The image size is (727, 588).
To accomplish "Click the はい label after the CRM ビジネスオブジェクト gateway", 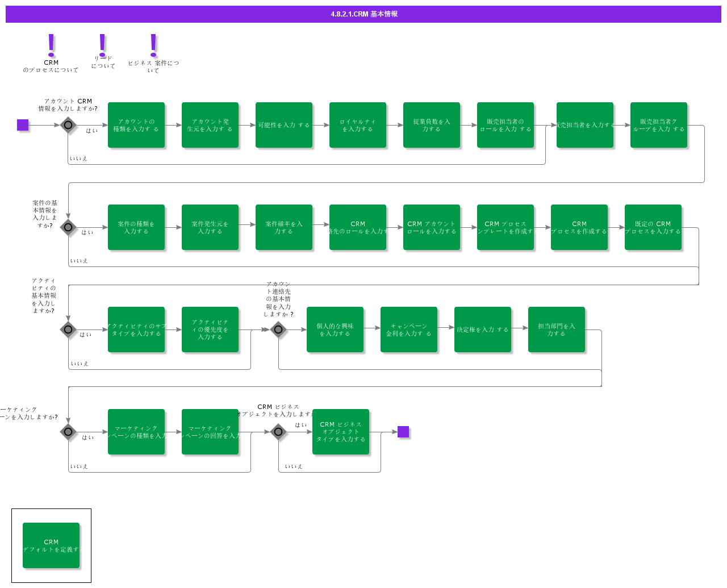I will [x=301, y=425].
